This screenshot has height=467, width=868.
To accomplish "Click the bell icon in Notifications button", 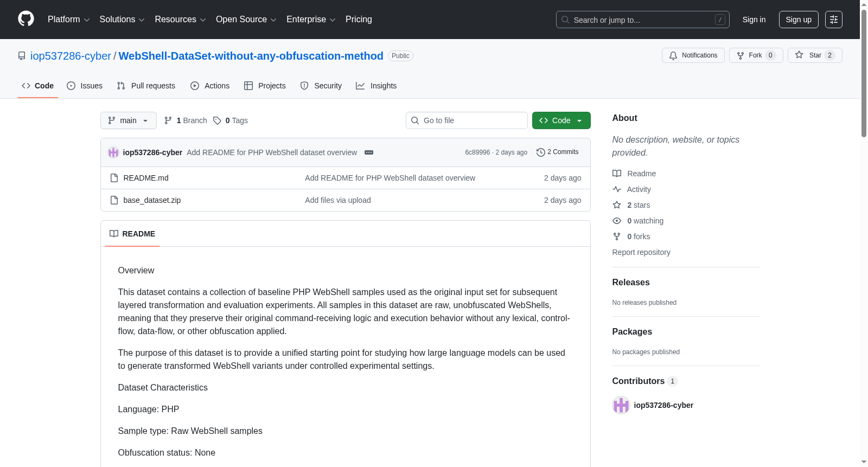I will 673,55.
